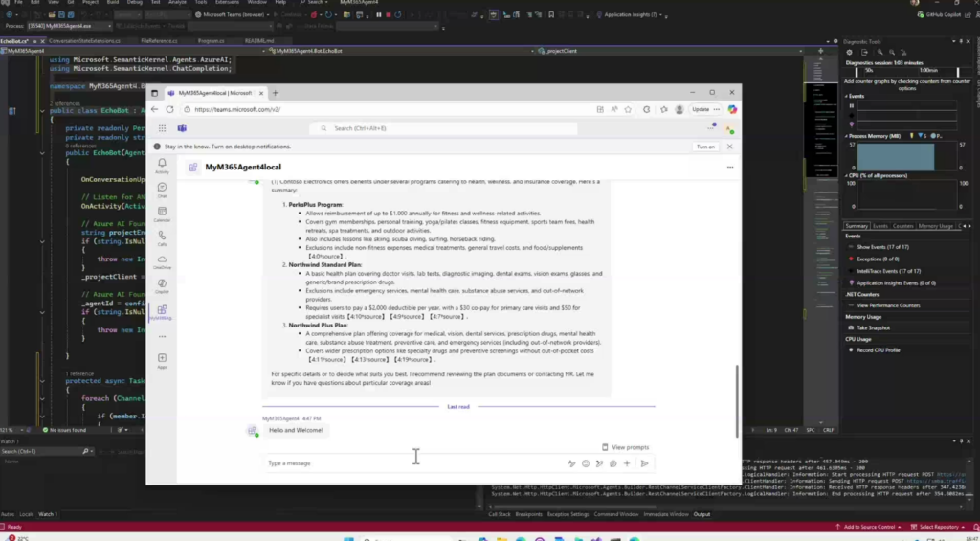980x541 pixels.
Task: Collapse the Events graph in Diagnostic Tools
Action: pos(847,97)
